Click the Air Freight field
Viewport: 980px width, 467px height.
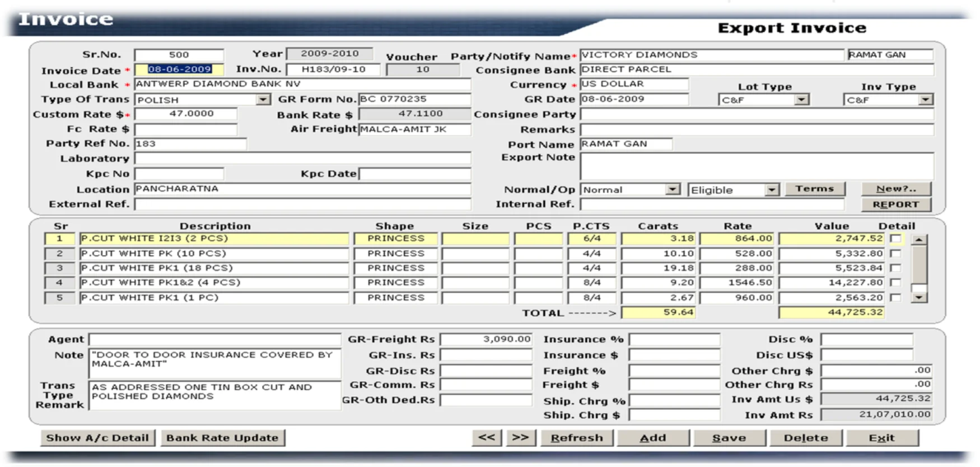point(415,129)
